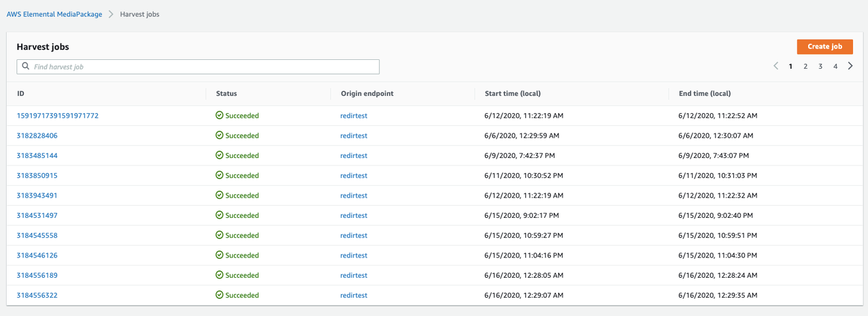The height and width of the screenshot is (316, 868).
Task: Sort by Start time (local) column header
Action: pos(512,93)
